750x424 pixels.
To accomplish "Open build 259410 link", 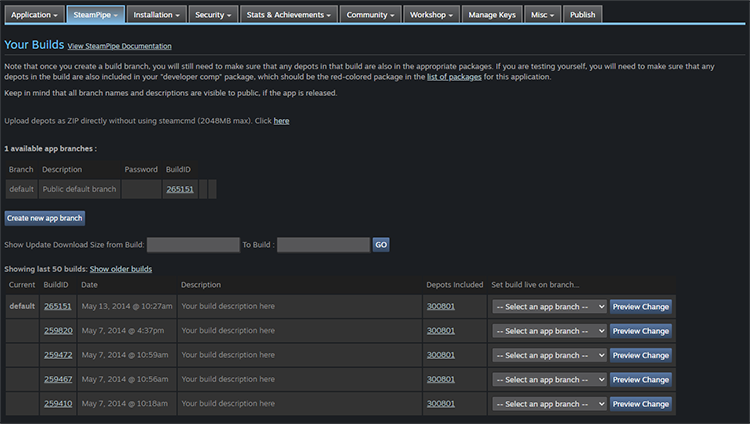I will [x=58, y=403].
